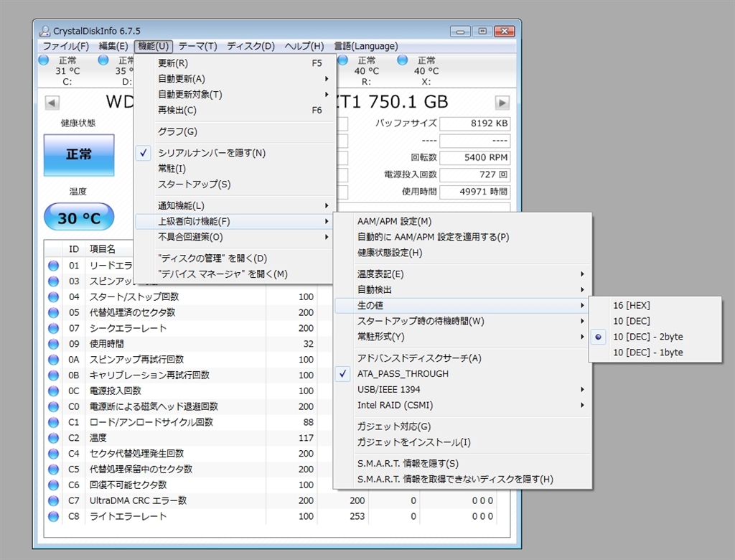Click status orb for attribute 04 row
735x560 pixels.
53,297
